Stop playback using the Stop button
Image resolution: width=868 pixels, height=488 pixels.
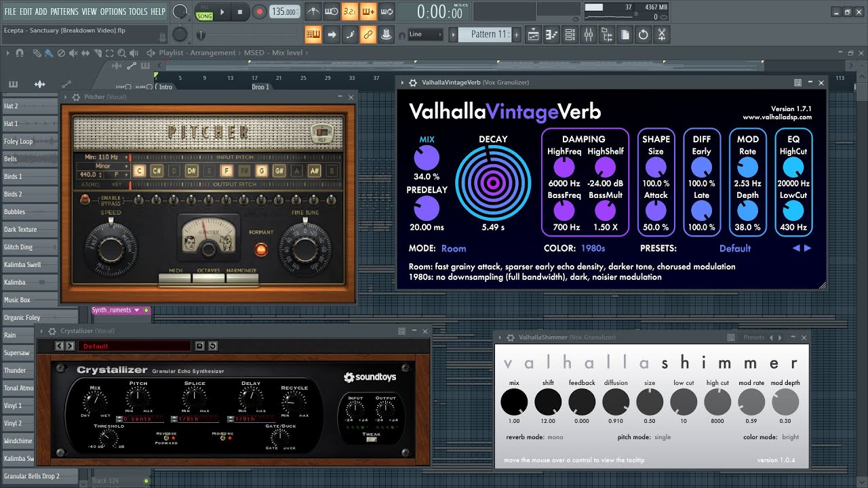240,12
